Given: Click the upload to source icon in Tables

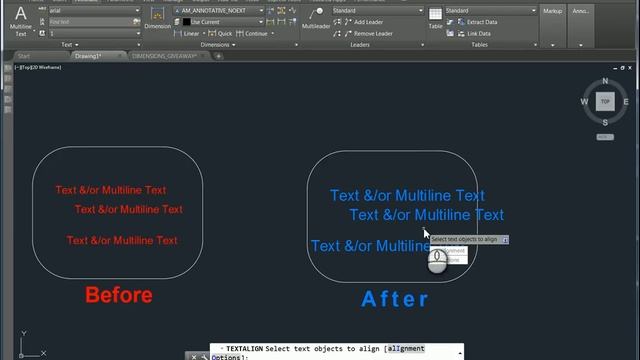Looking at the screenshot, I should tap(450, 33).
